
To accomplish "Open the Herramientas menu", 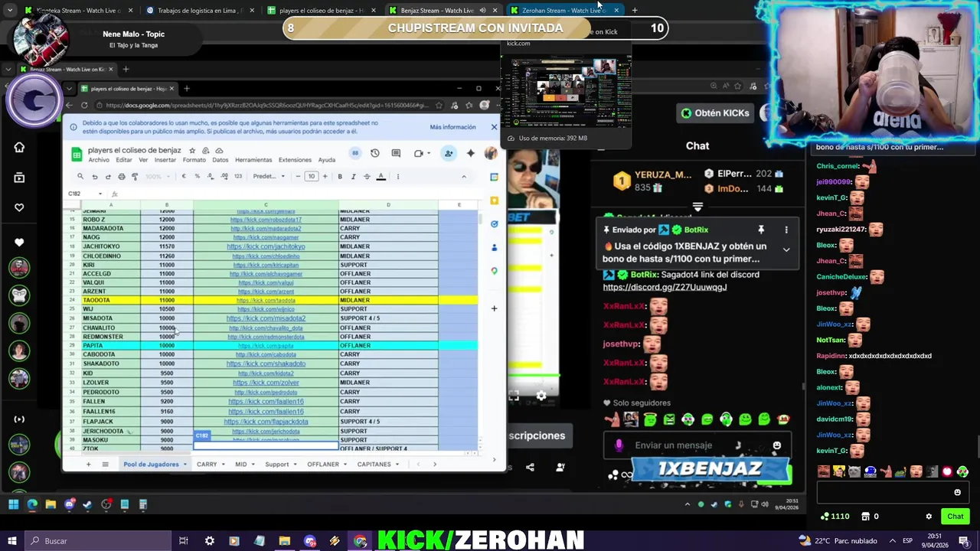I will (253, 160).
